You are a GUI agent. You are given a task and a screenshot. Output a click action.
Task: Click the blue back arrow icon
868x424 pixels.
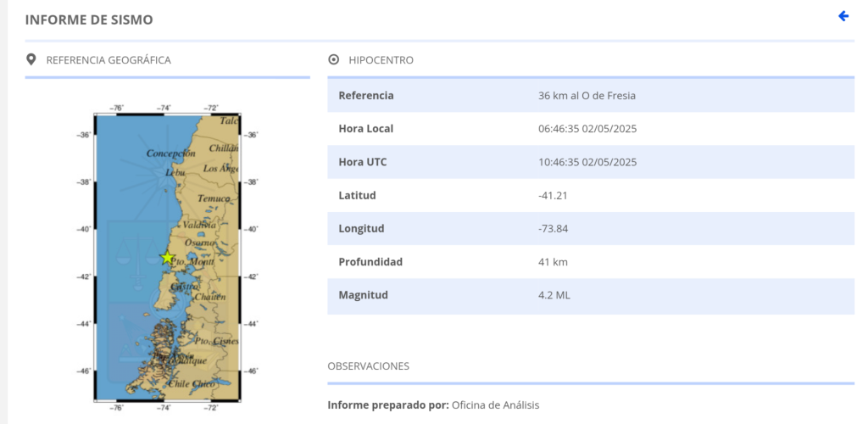click(843, 16)
